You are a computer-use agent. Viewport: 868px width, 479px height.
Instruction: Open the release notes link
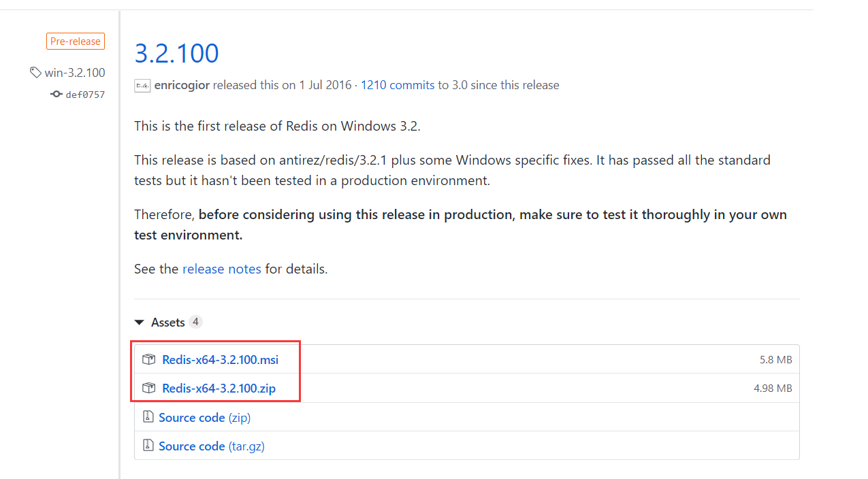(x=221, y=268)
